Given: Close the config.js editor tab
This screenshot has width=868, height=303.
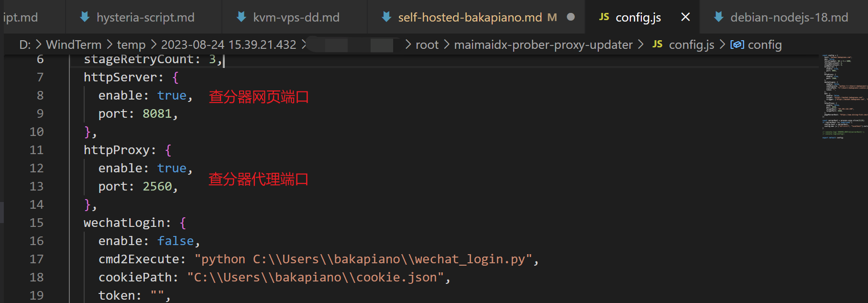Looking at the screenshot, I should point(685,17).
